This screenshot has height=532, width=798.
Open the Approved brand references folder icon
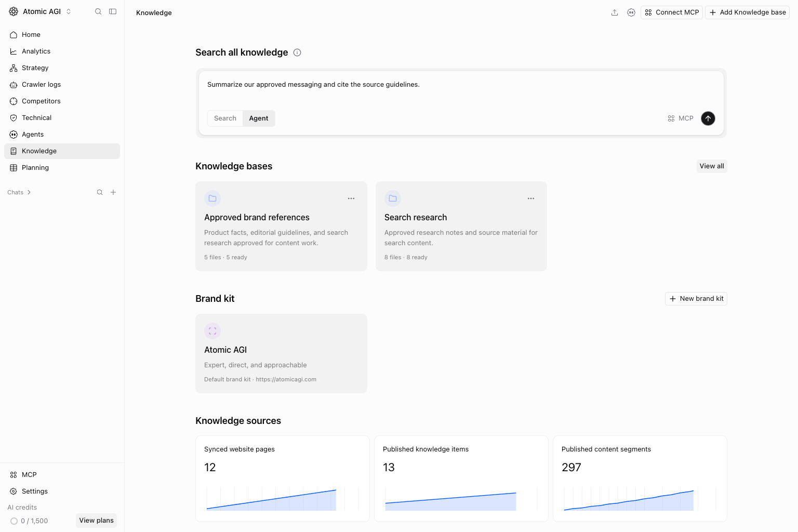tap(212, 198)
